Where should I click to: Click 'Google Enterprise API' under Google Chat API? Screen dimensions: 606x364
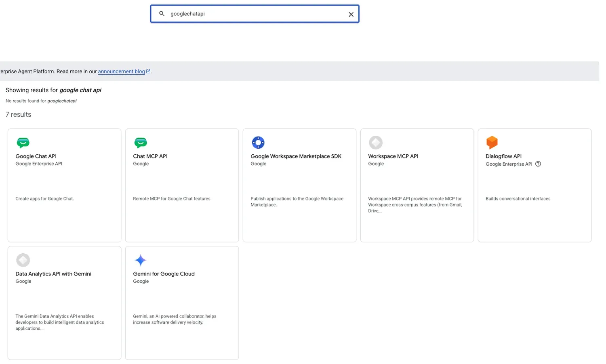tap(39, 164)
